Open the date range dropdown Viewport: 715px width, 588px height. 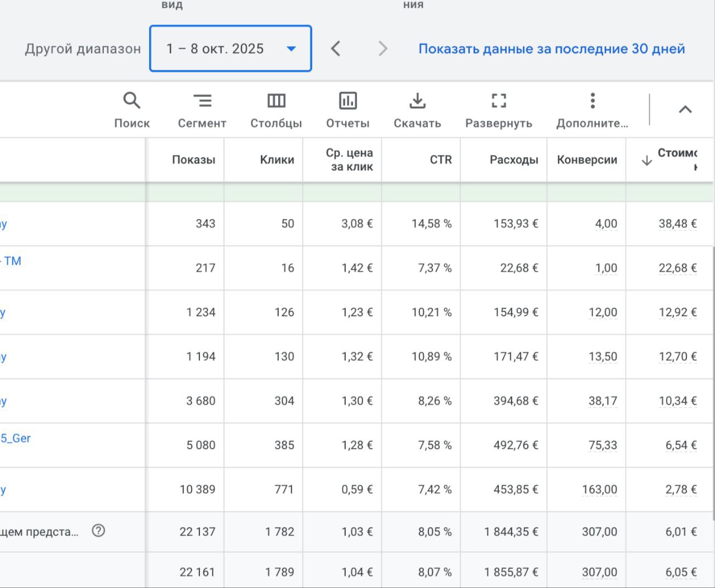tap(230, 49)
